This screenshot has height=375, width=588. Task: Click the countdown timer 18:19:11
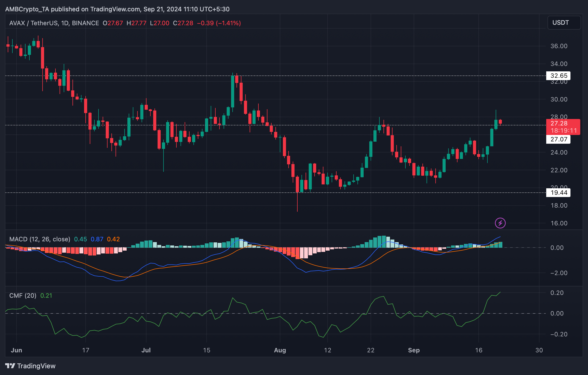point(564,131)
